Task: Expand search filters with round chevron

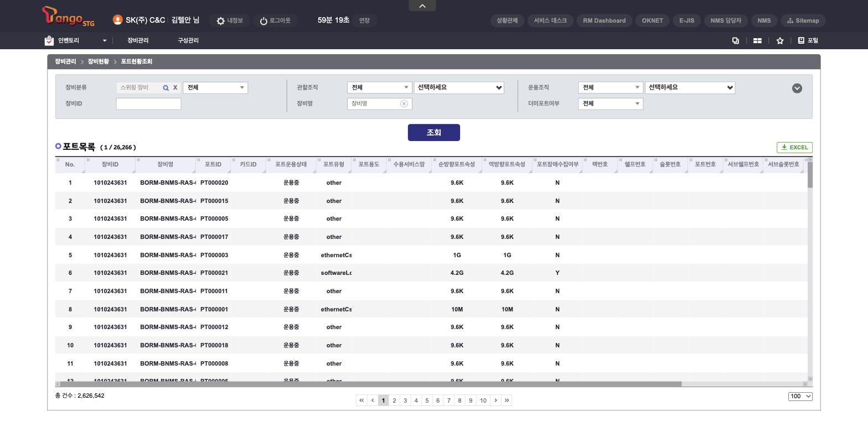Action: 797,88
